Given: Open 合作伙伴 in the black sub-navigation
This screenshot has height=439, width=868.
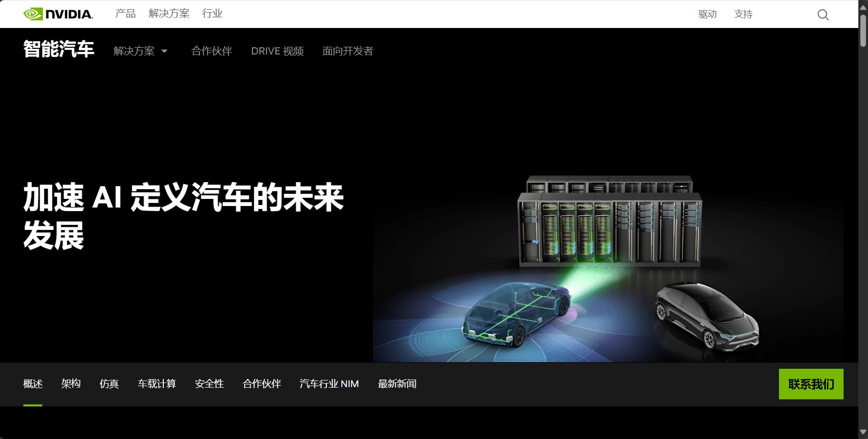Looking at the screenshot, I should click(212, 51).
